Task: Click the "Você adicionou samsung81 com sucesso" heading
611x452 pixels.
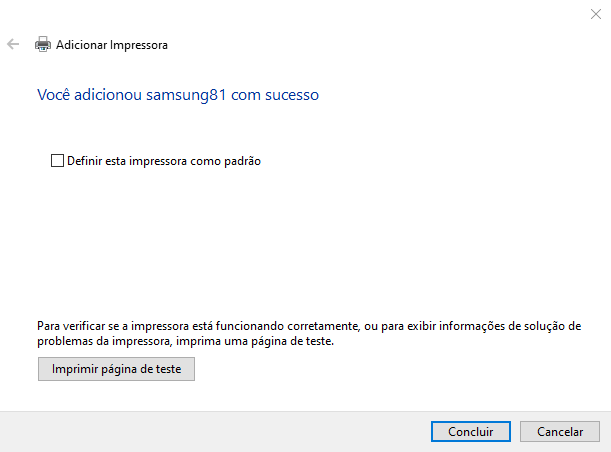Action: pyautogui.click(x=177, y=95)
